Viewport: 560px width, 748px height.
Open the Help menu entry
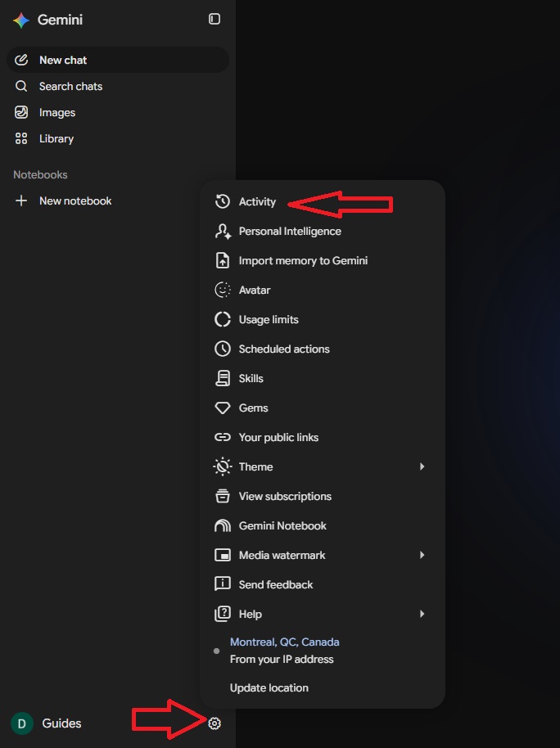click(323, 615)
